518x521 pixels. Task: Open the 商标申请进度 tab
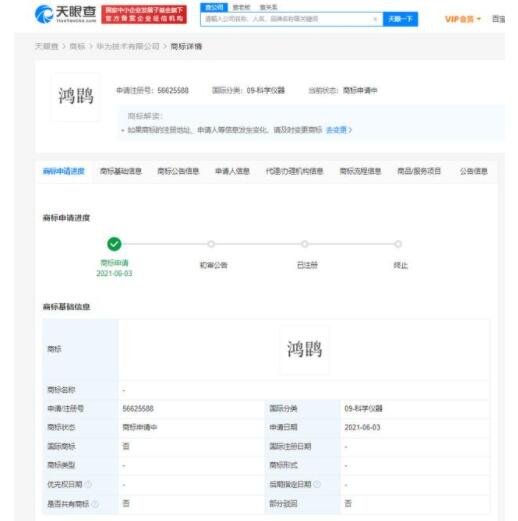click(x=63, y=171)
